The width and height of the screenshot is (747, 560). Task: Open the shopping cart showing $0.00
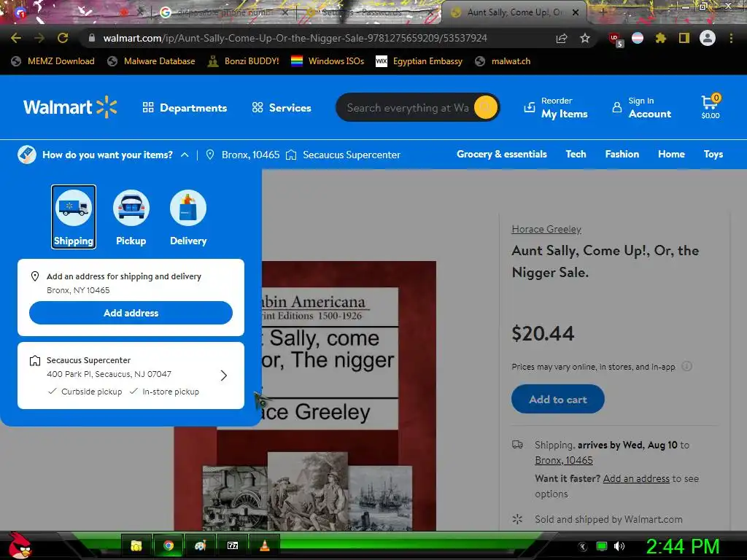click(x=711, y=106)
